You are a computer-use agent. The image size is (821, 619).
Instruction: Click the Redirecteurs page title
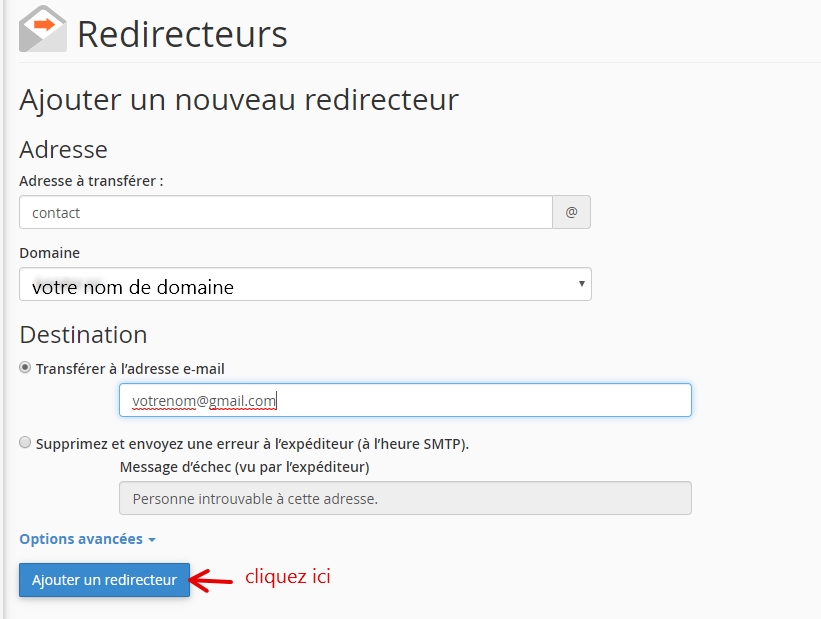[x=182, y=35]
